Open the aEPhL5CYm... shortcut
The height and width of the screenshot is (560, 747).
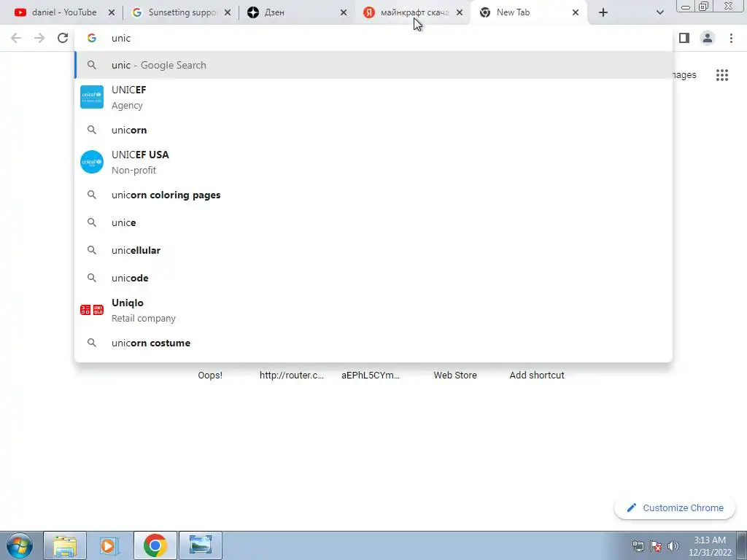pos(371,376)
